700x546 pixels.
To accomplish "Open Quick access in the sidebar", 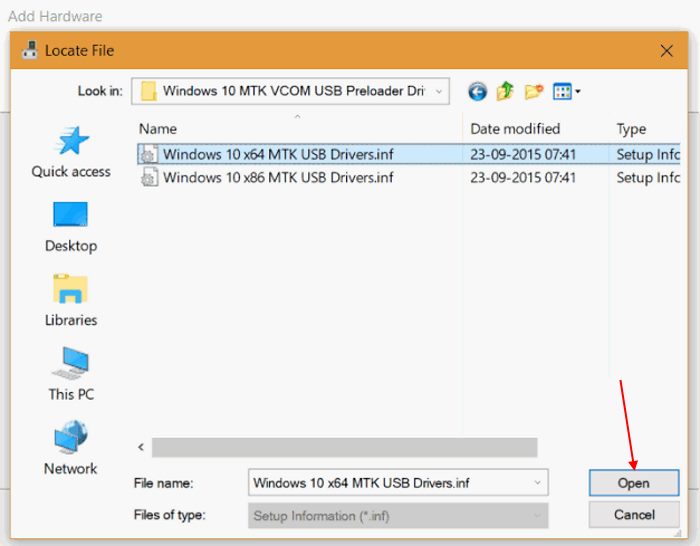I will (71, 152).
